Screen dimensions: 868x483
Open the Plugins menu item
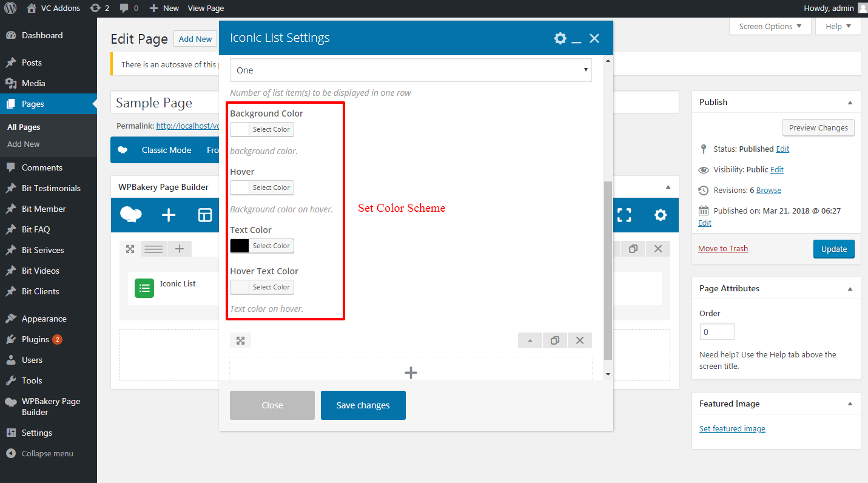click(35, 339)
